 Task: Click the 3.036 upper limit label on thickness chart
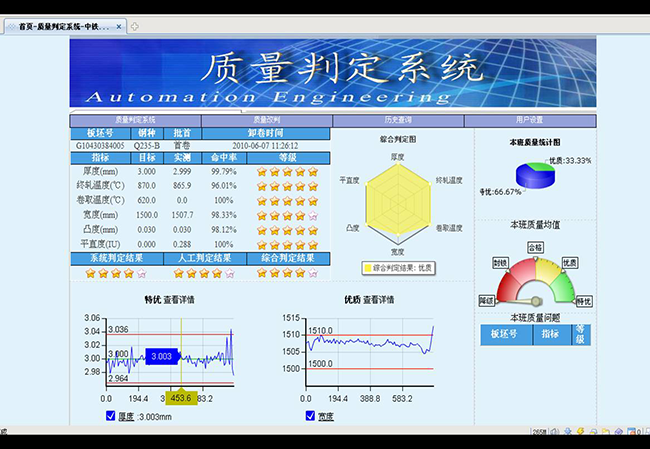click(x=118, y=330)
